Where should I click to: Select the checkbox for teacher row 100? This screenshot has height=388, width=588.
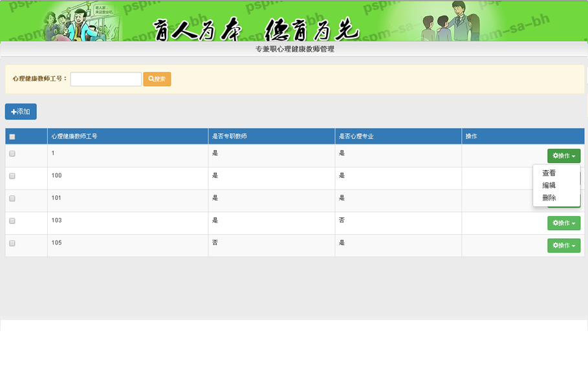pos(12,176)
